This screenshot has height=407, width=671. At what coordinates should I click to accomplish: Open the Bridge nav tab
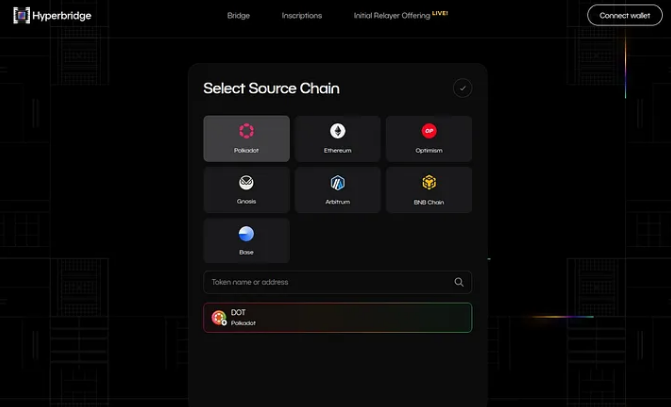(x=238, y=16)
